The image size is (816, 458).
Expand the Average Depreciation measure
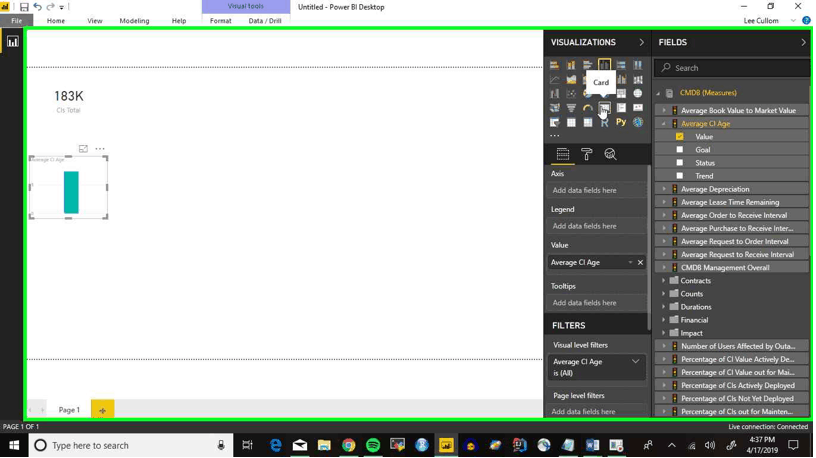664,189
